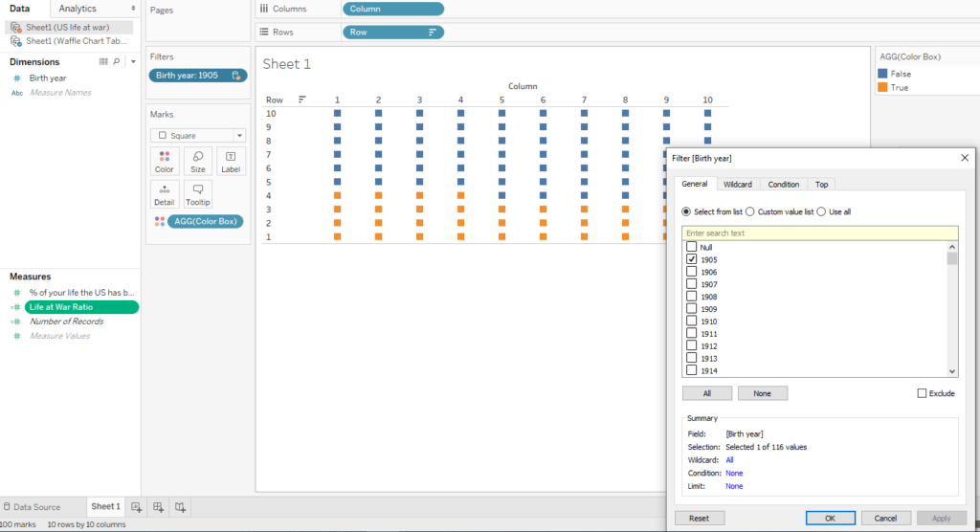The width and height of the screenshot is (980, 532).
Task: Click the new dashboard icon
Action: [x=158, y=507]
